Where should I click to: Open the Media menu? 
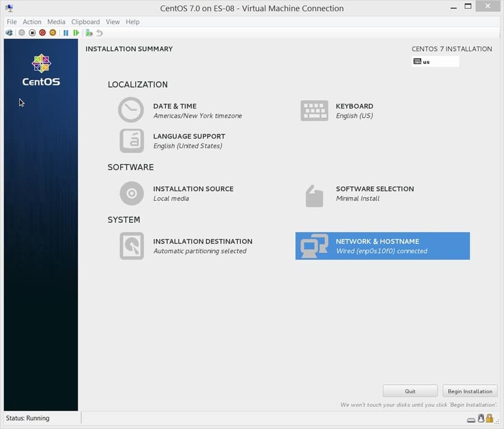(x=56, y=22)
